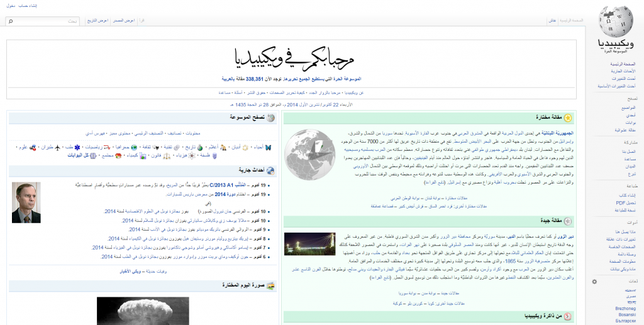Viewport: 644px width, 325px height.
Task: Click the current events globe icon
Action: (x=270, y=170)
